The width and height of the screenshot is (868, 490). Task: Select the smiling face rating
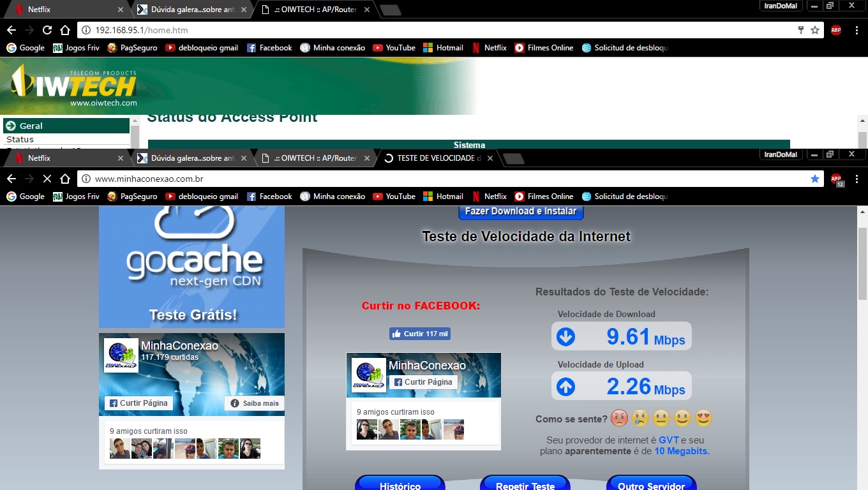(x=682, y=419)
